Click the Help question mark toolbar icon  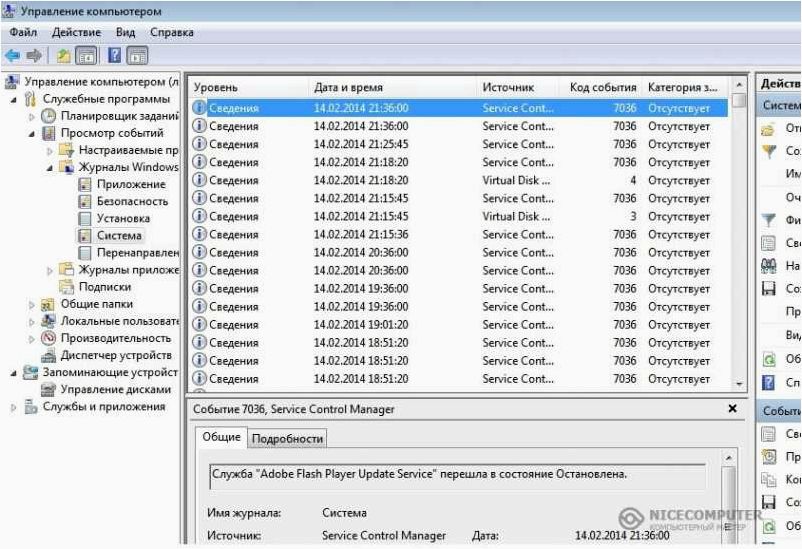tap(115, 55)
